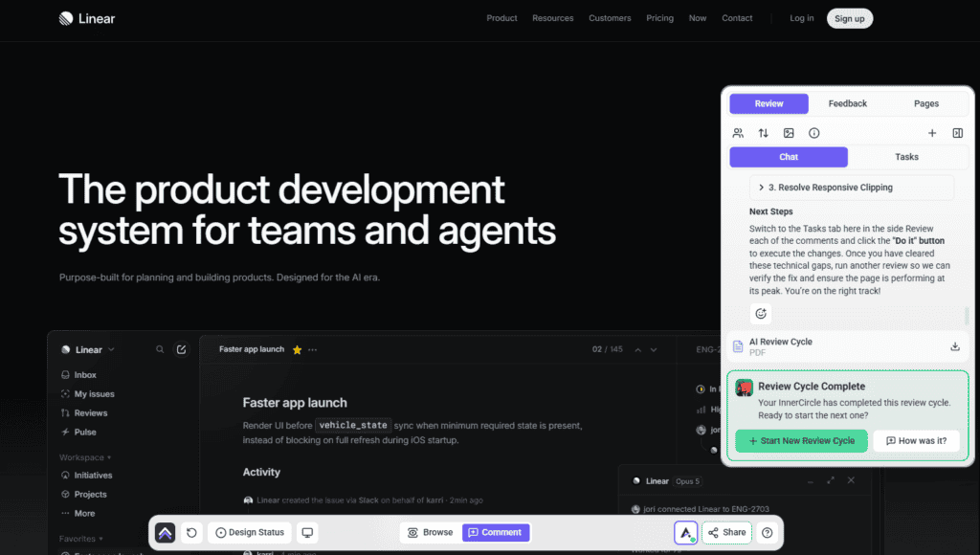Open Design Status
Screen dimensions: 980x555
(x=250, y=532)
